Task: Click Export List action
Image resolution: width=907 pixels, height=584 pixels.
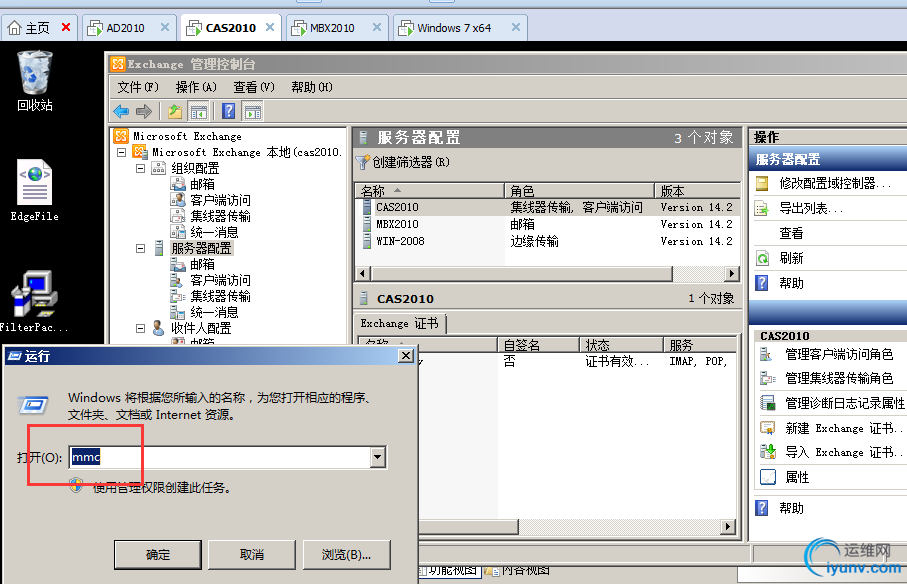Action: coord(811,208)
